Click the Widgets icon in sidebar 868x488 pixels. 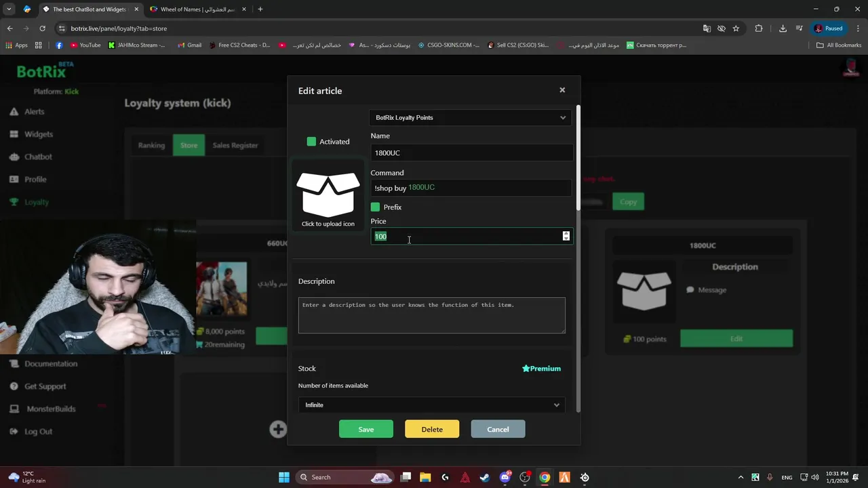[14, 134]
